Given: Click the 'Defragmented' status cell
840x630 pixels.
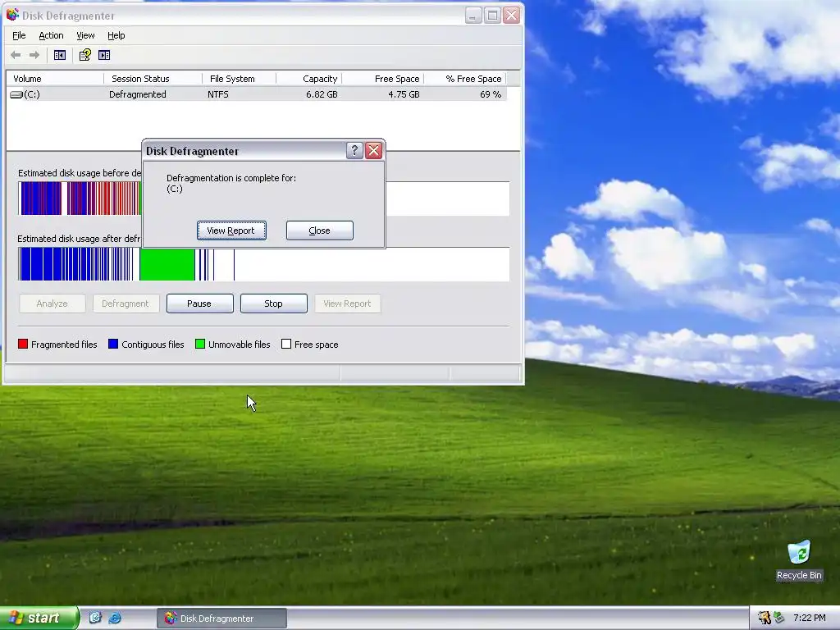Looking at the screenshot, I should click(137, 94).
